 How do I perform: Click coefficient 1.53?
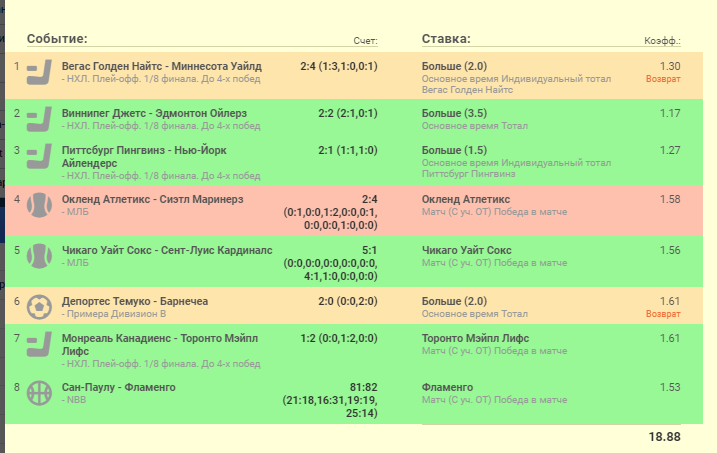click(670, 387)
